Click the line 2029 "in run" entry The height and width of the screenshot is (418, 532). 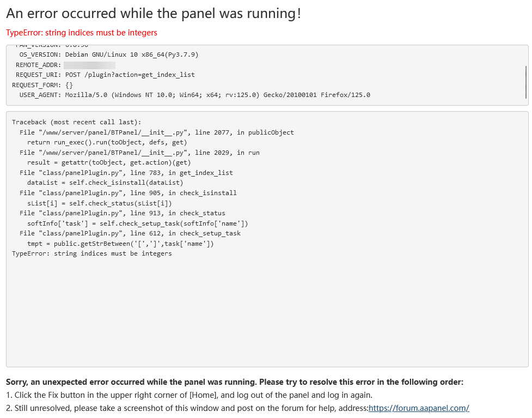coord(139,153)
